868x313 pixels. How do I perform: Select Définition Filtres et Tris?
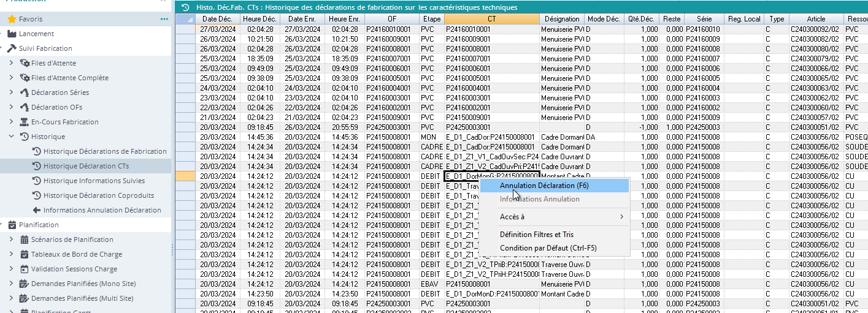(536, 235)
